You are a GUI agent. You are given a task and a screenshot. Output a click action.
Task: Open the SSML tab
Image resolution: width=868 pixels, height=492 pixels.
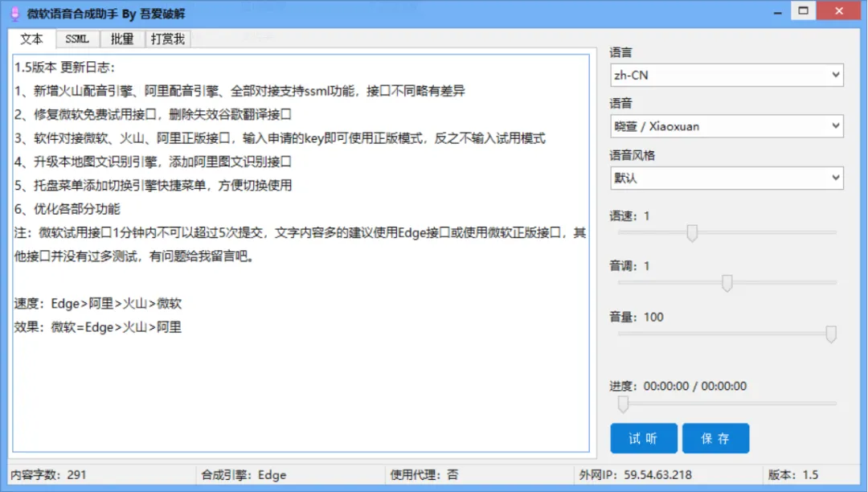click(77, 39)
